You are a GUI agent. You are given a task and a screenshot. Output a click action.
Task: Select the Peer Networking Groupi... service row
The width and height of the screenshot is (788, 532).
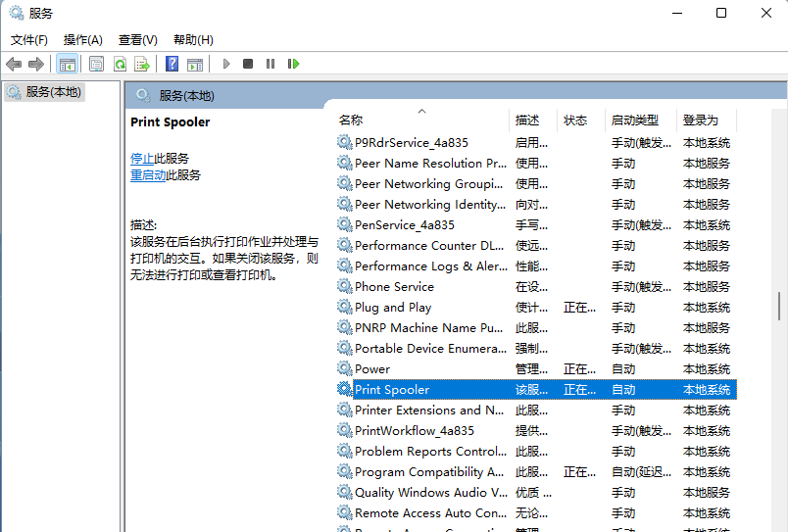[536, 184]
